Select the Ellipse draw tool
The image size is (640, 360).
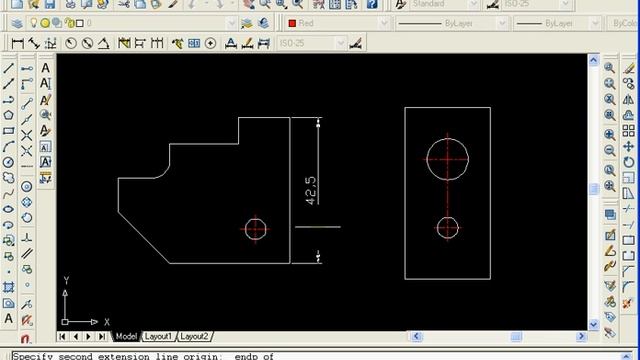(x=9, y=209)
